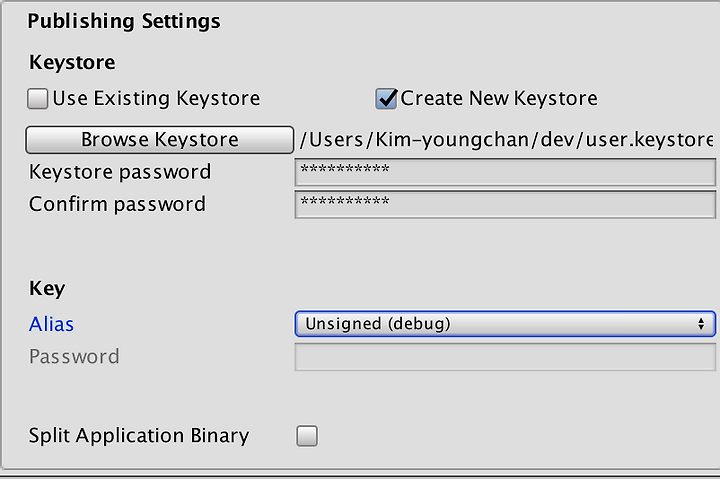Click the Publishing Settings header

tap(124, 22)
